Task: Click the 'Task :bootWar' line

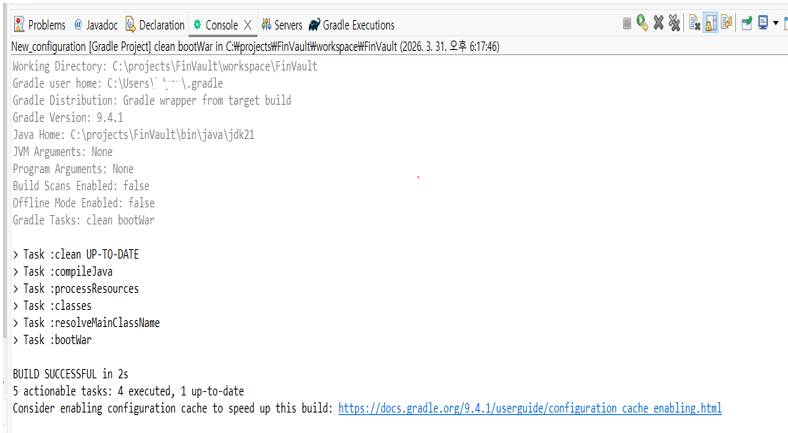Action: click(52, 340)
